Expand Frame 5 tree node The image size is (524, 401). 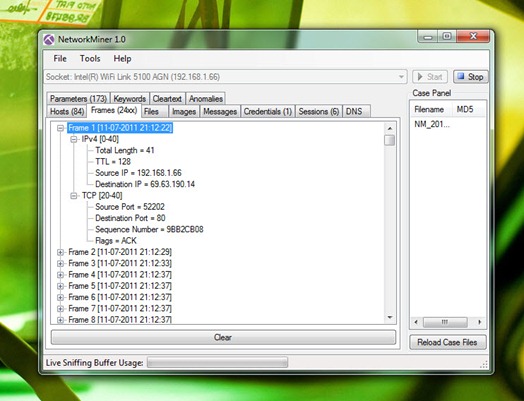(60, 286)
